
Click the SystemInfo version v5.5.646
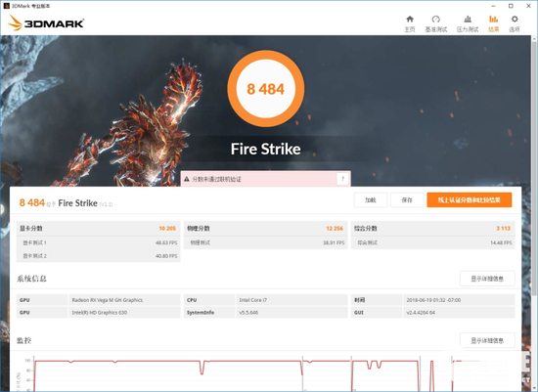pyautogui.click(x=248, y=313)
